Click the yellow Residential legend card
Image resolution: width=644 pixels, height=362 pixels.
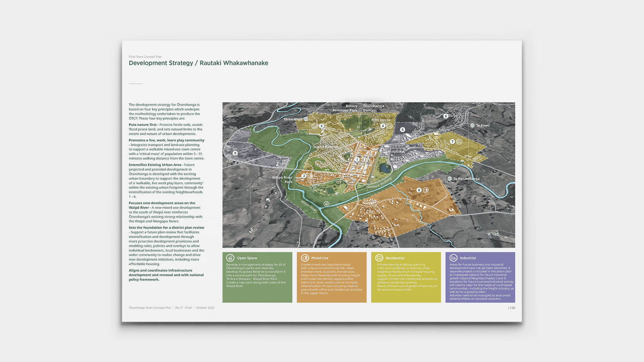pos(406,277)
